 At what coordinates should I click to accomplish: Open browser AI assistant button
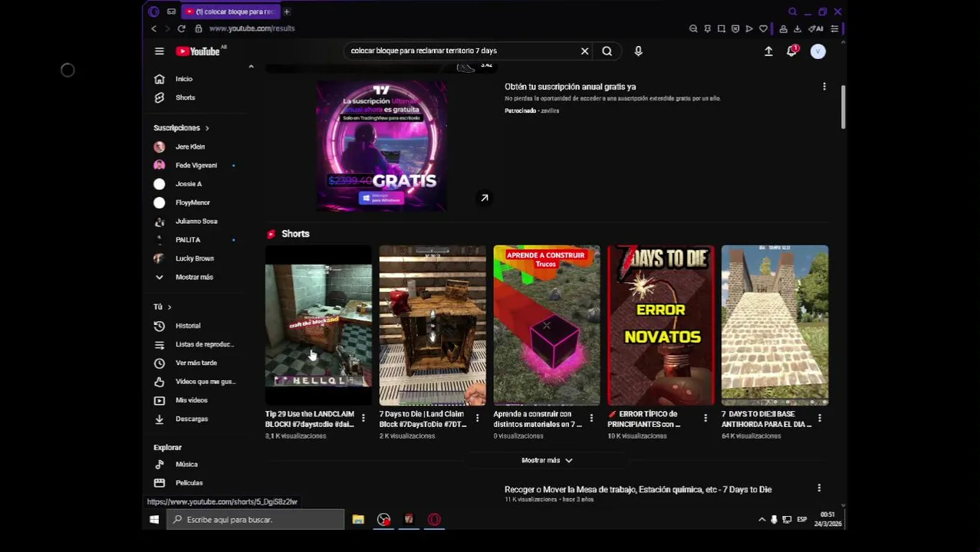click(816, 28)
